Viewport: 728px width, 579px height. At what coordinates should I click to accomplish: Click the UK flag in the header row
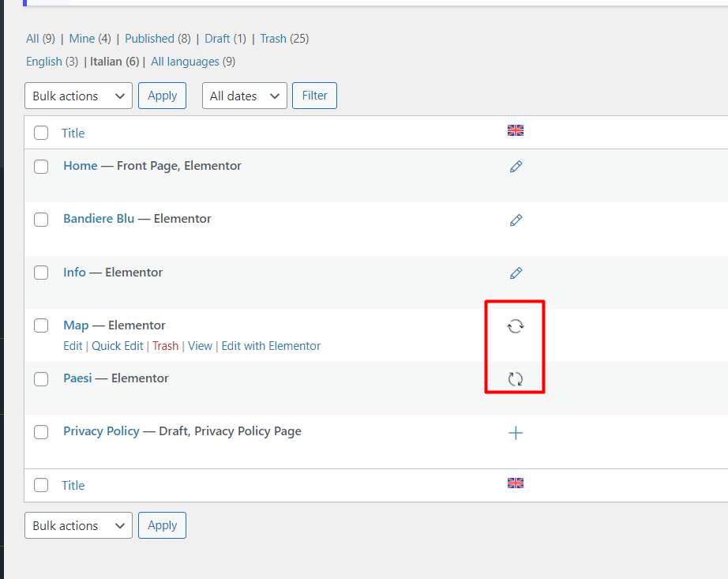click(516, 130)
